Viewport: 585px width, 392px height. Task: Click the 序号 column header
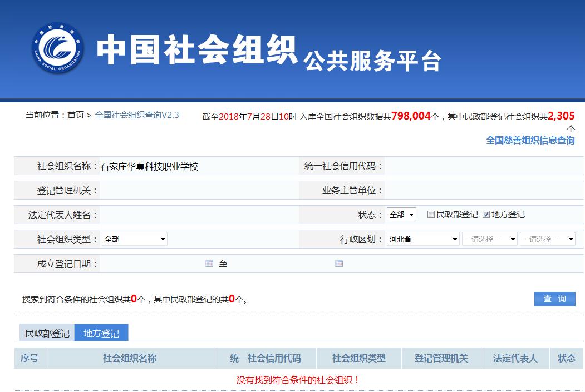point(30,358)
